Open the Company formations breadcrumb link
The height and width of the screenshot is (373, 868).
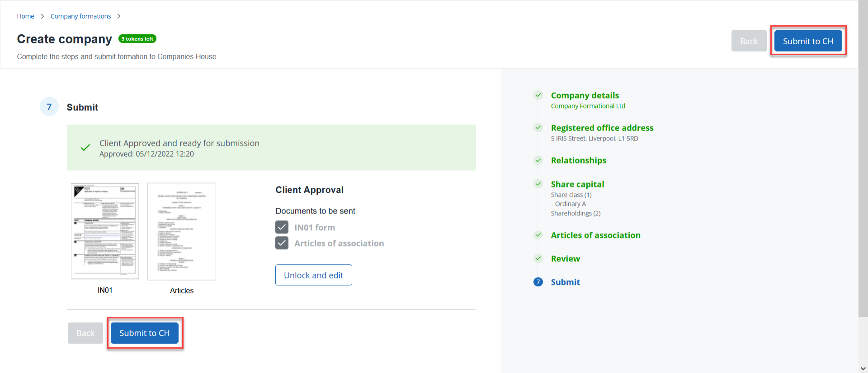80,16
